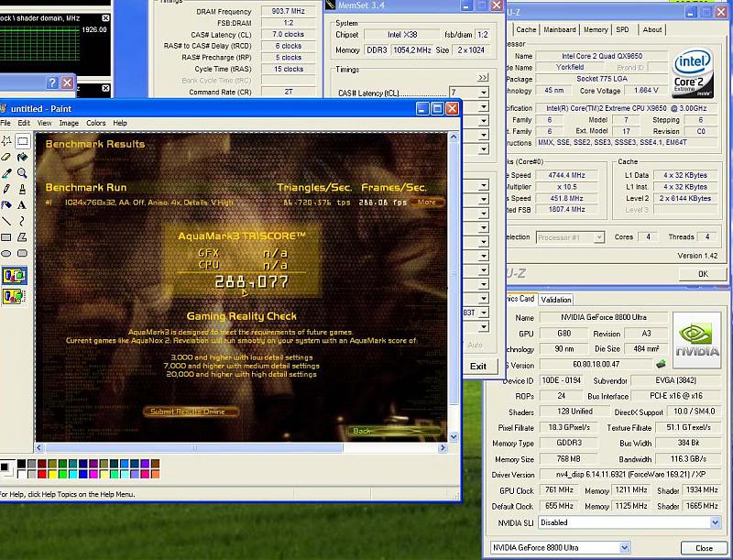The height and width of the screenshot is (560, 733).
Task: Click the DRAM Frequency value 903.7 MHz
Action: pyautogui.click(x=288, y=11)
